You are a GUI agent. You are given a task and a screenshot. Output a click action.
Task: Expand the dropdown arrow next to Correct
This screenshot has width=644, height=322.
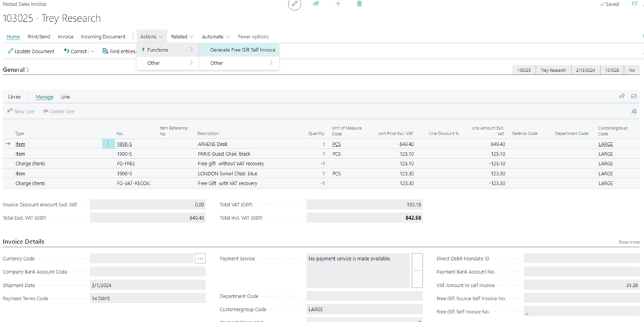point(92,51)
